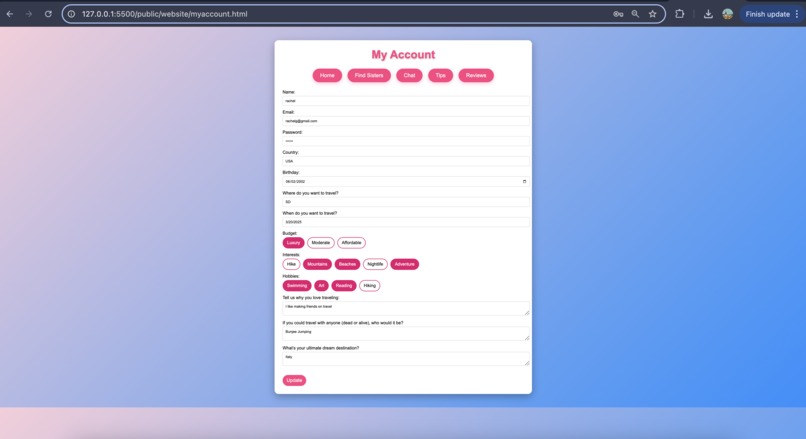Open the saved password key icon
Screen dimensions: 806x439
point(618,14)
